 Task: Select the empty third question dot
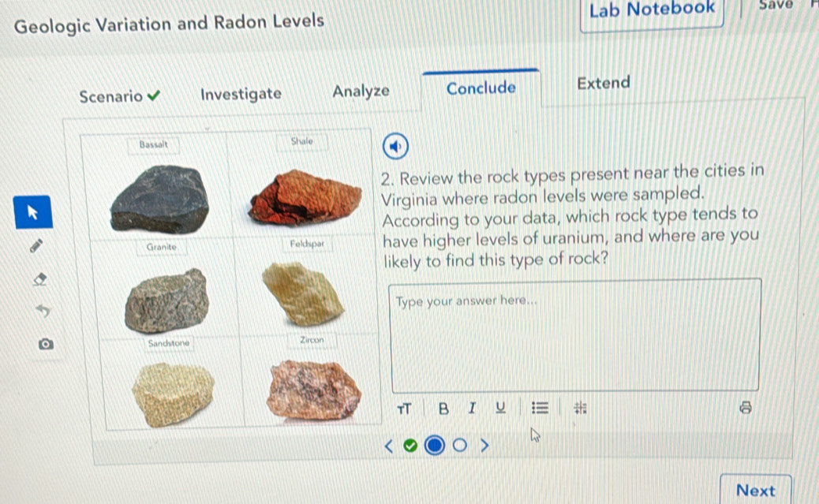pos(460,445)
